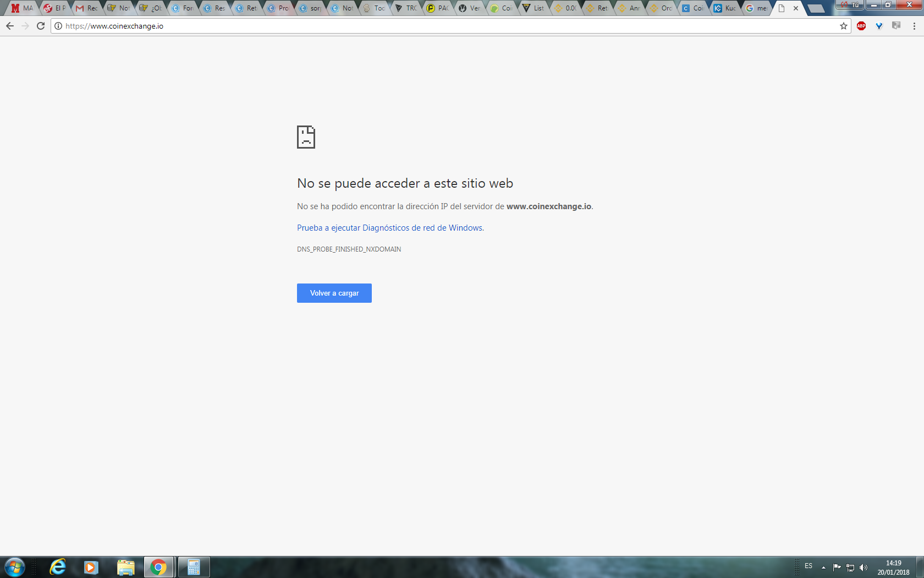Click the network connection tray icon
The image size is (924, 578).
coord(850,568)
